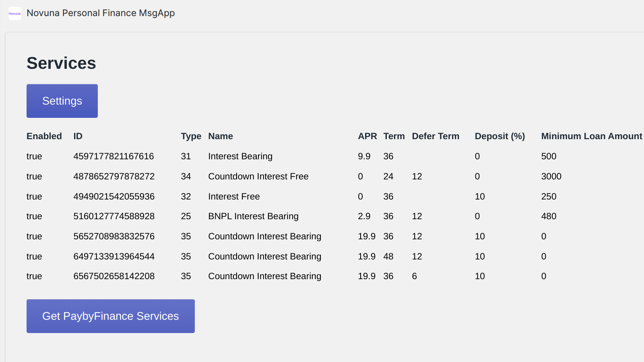Open the Interest Free service row
The height and width of the screenshot is (362, 644).
coord(234,196)
